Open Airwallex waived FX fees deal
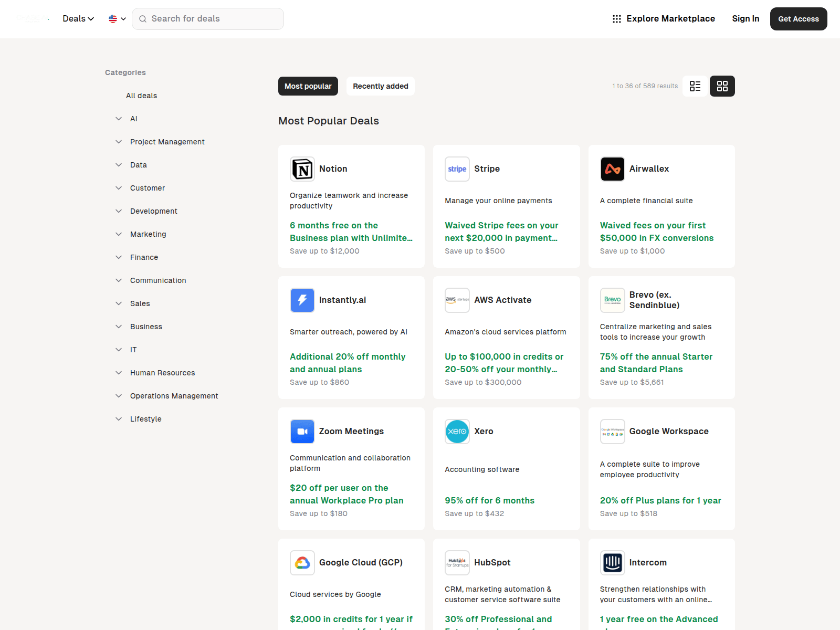This screenshot has width=840, height=630. point(657,232)
